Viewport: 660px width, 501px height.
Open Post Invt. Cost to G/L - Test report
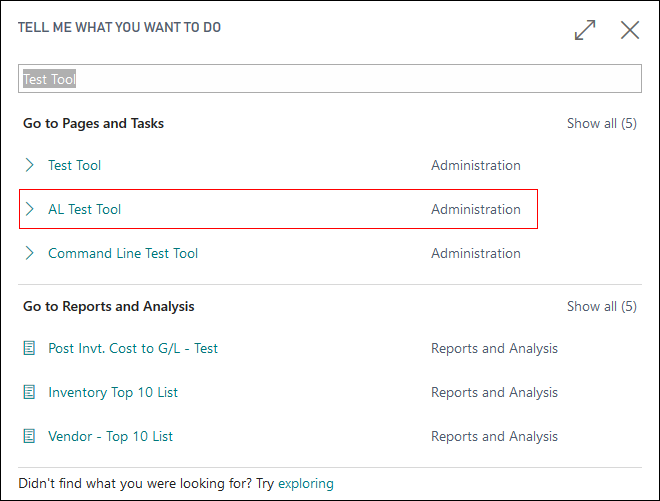133,349
